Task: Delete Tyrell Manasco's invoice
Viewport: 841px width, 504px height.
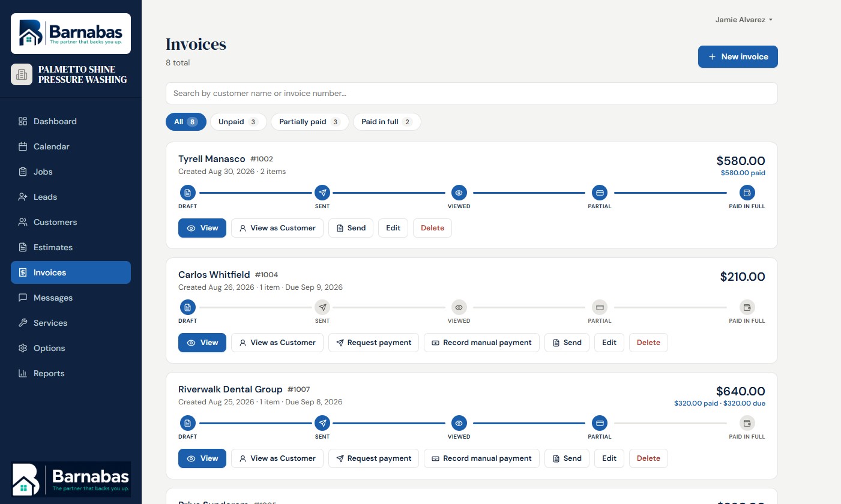Action: [432, 228]
